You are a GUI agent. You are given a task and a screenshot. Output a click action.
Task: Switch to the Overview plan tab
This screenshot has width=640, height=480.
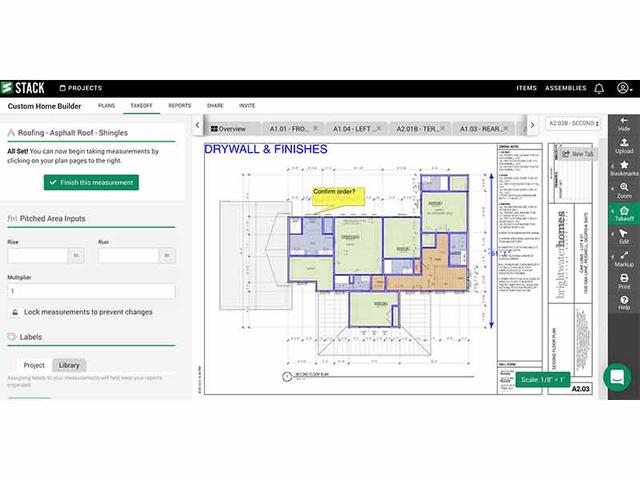click(x=228, y=129)
